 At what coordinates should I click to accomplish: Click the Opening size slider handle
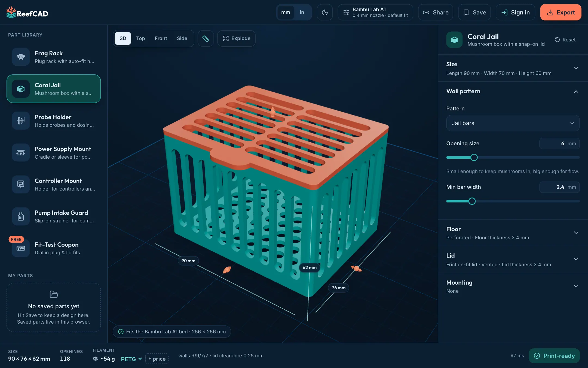(x=474, y=158)
